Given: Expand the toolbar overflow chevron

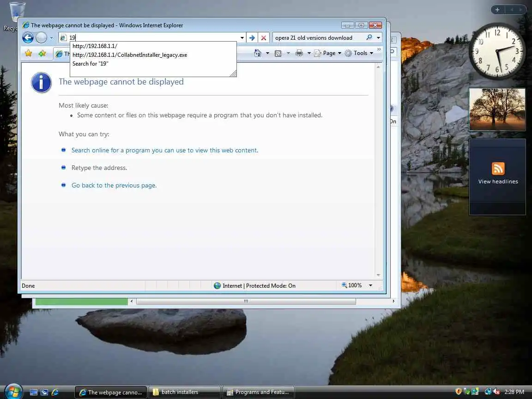Looking at the screenshot, I should point(379,49).
